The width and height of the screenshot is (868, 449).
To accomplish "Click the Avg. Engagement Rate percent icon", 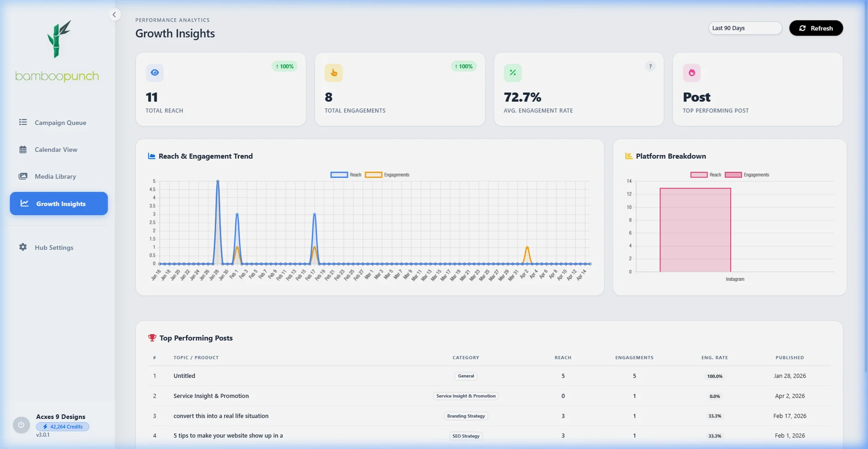I will pyautogui.click(x=513, y=73).
